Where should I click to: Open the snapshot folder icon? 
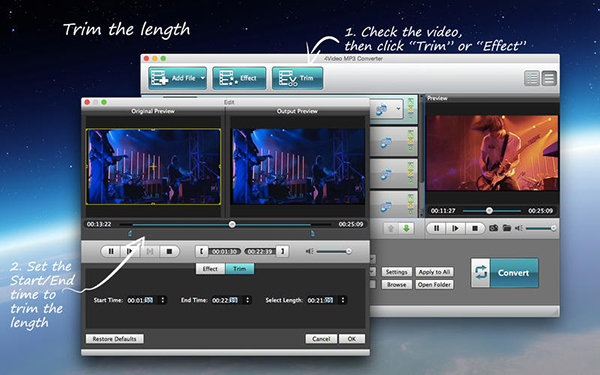(507, 228)
